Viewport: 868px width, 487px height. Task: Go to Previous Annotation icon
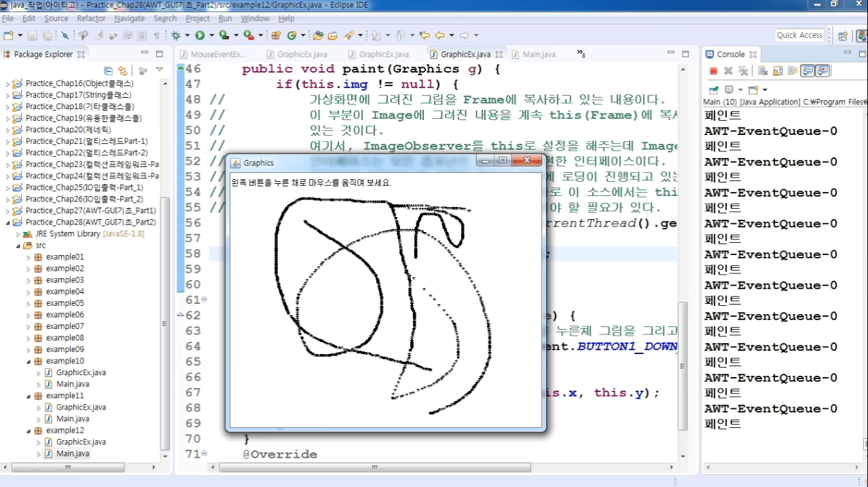[x=400, y=35]
